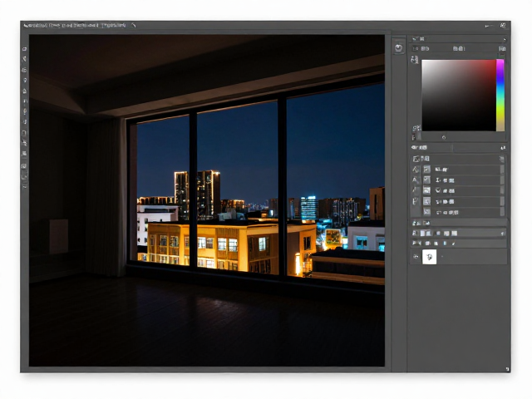Open the color panel menu arrow at its header
This screenshot has height=399, width=532.
click(x=505, y=39)
